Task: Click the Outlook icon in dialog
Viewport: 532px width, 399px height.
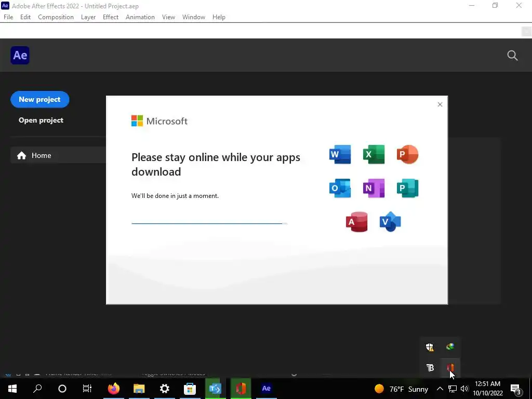Action: click(340, 188)
